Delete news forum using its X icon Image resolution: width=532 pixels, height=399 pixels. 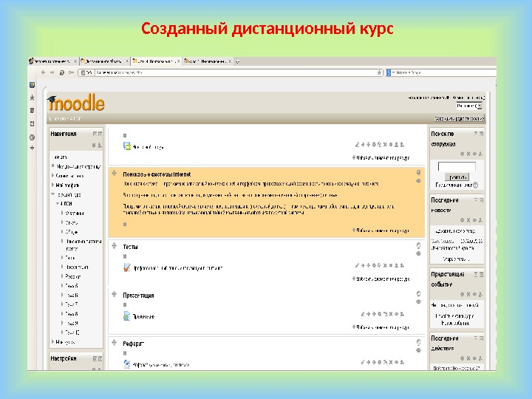385,145
